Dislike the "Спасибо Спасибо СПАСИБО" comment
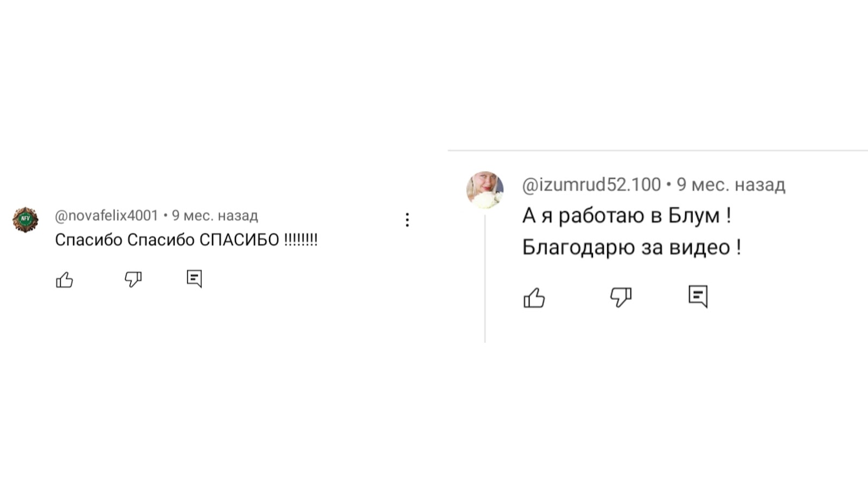868x488 pixels. coord(133,279)
